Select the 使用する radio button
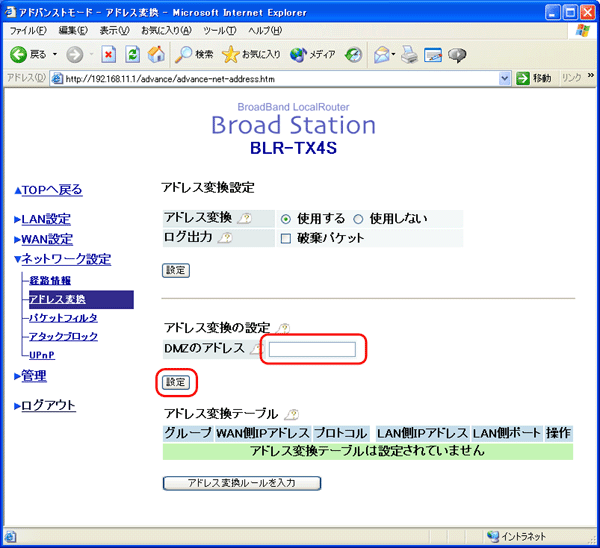600x548 pixels. tap(285, 219)
